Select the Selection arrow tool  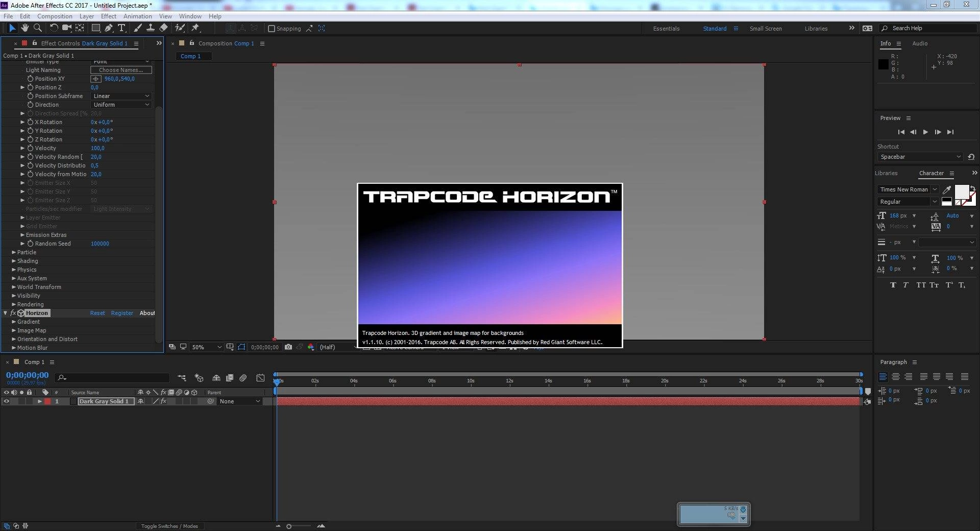coord(12,28)
